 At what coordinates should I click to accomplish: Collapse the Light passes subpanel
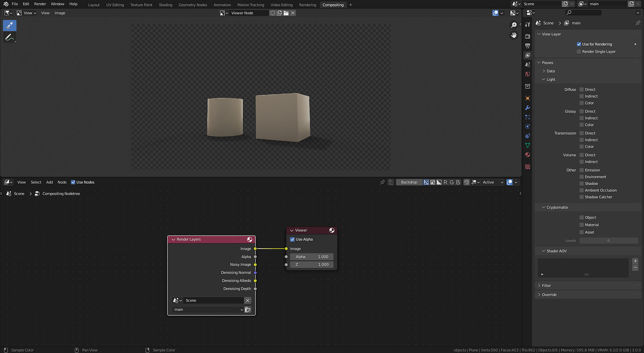544,79
